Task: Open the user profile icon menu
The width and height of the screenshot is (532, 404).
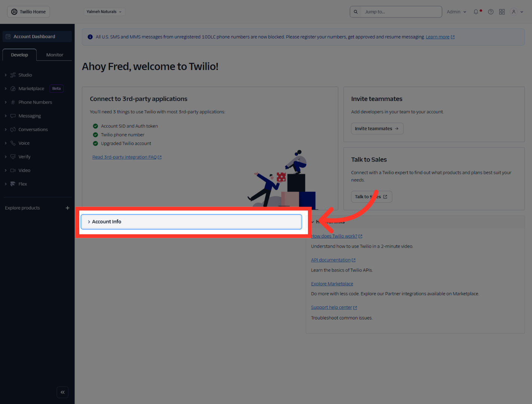Action: click(517, 12)
